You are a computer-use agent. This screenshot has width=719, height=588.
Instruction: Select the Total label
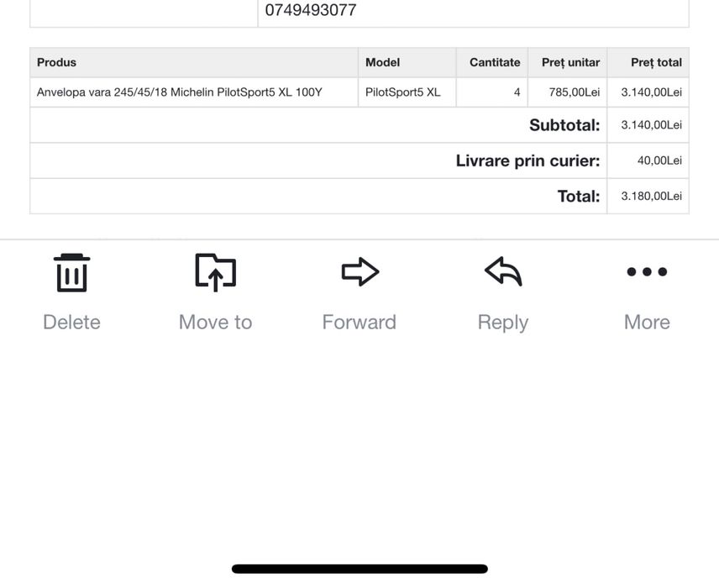(x=579, y=197)
